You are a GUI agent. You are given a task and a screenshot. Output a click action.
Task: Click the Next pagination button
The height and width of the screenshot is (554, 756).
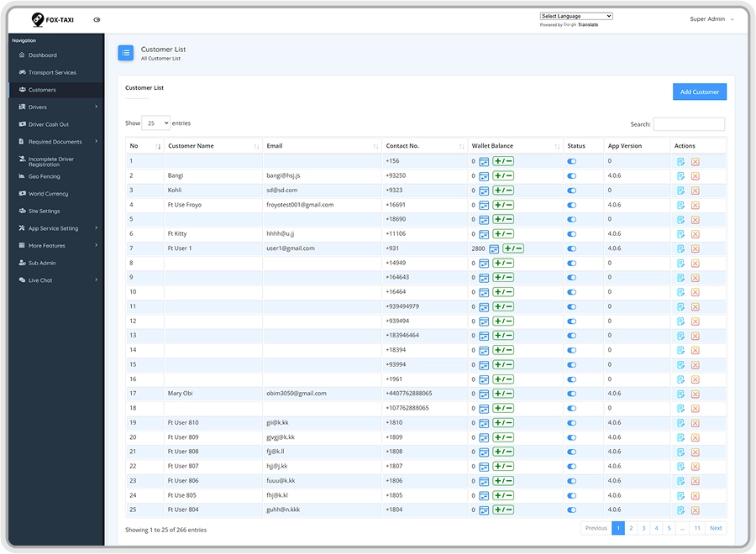716,528
